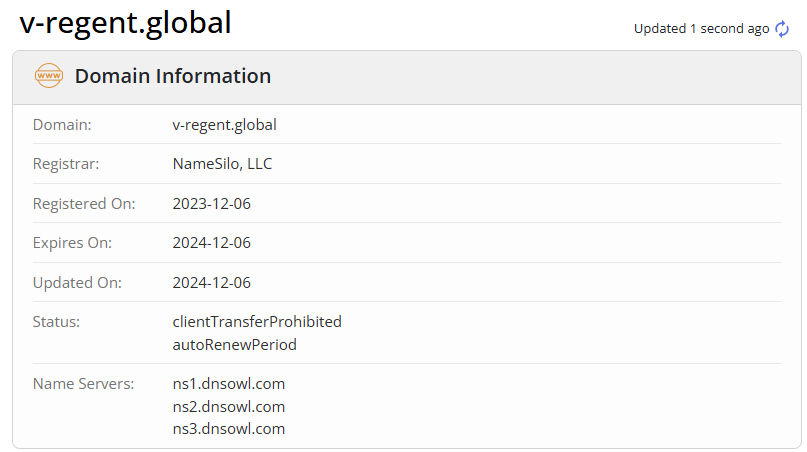Click name server ns3.dnsowl.com

tap(229, 429)
